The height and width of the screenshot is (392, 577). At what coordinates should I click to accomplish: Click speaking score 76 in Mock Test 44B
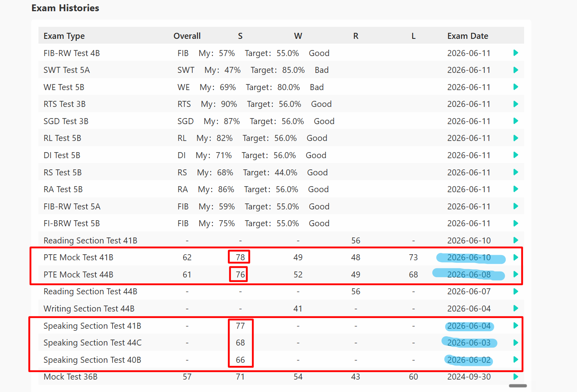click(240, 275)
